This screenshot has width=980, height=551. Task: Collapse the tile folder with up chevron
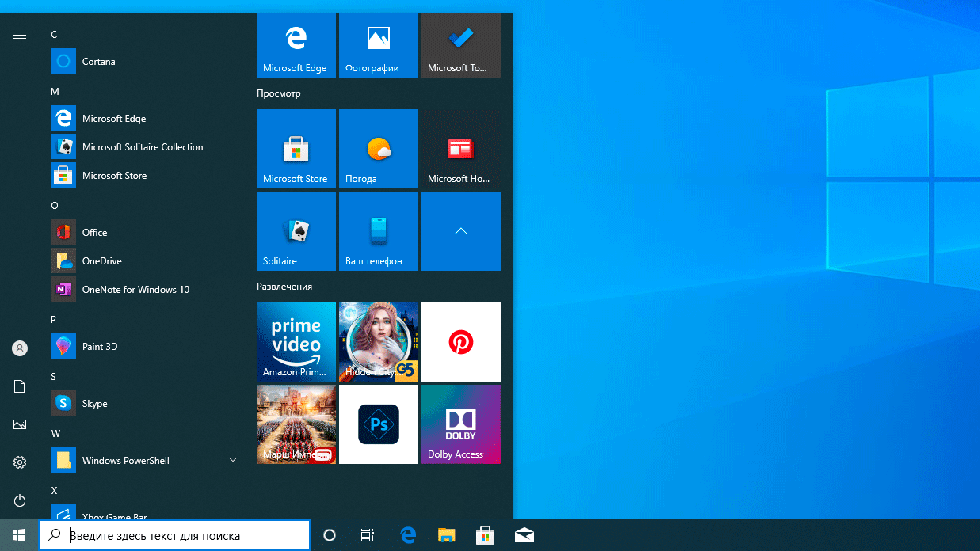(x=460, y=231)
